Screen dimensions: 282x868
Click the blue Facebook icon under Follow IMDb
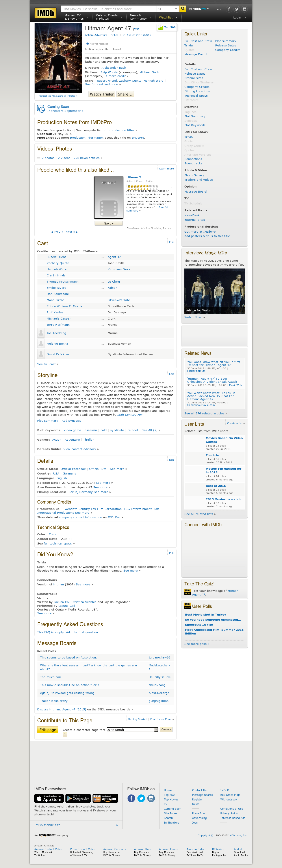coord(131,798)
